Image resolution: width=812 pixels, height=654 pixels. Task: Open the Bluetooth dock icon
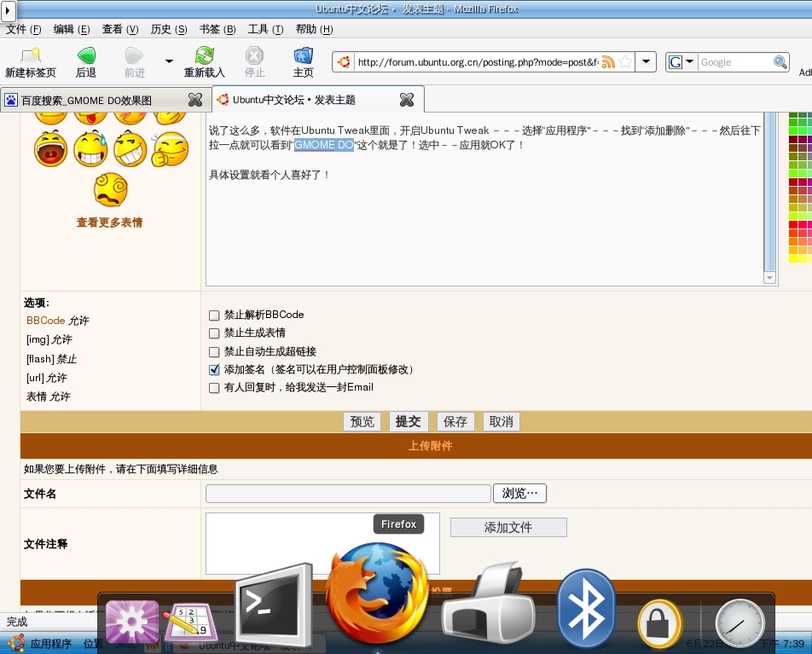(586, 608)
